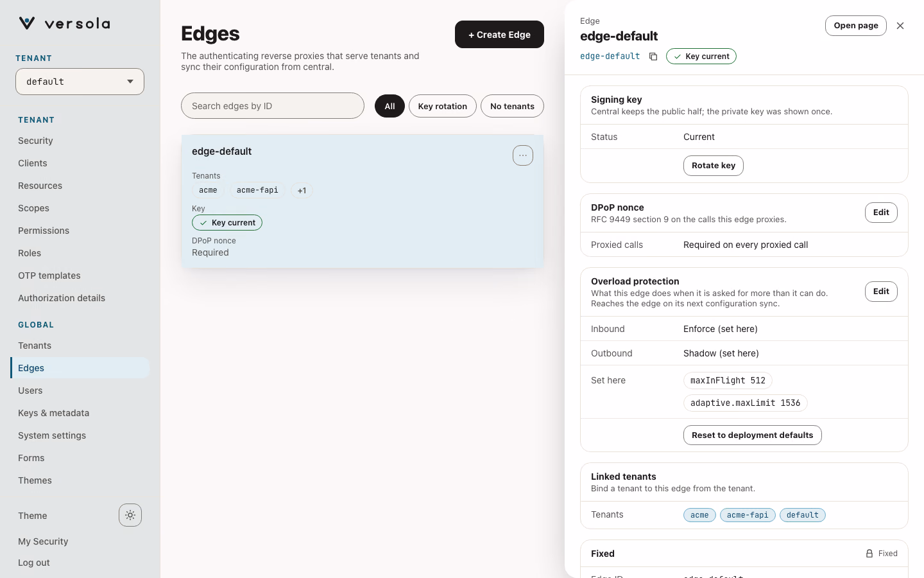Open Users page

tap(80, 390)
